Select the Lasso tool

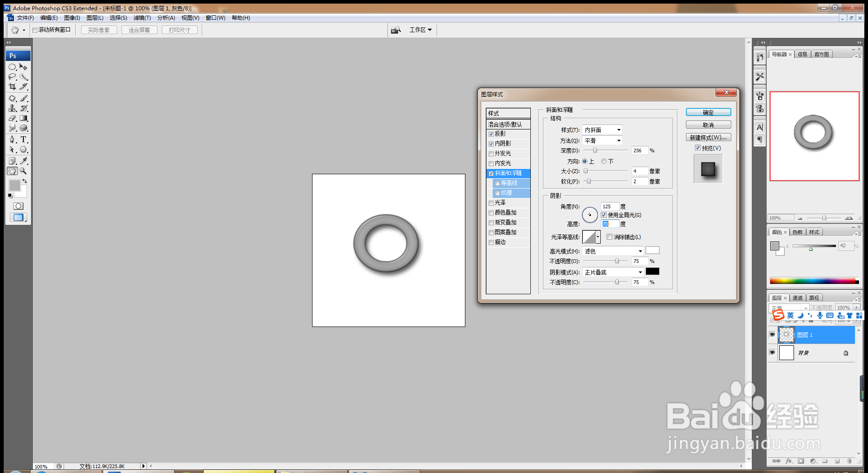click(x=13, y=77)
